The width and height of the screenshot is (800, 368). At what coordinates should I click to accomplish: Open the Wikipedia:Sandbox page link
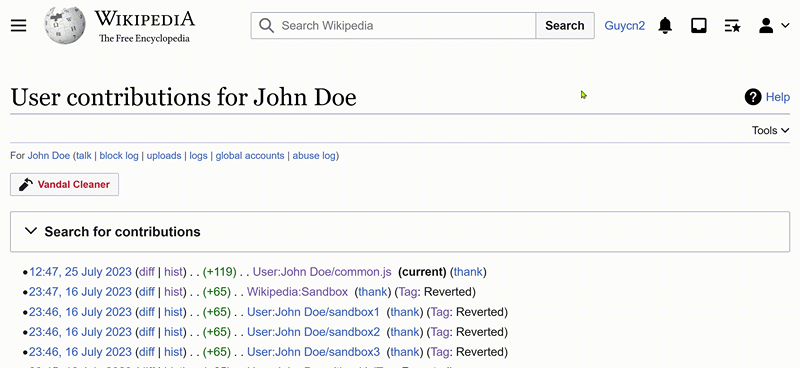click(x=297, y=292)
